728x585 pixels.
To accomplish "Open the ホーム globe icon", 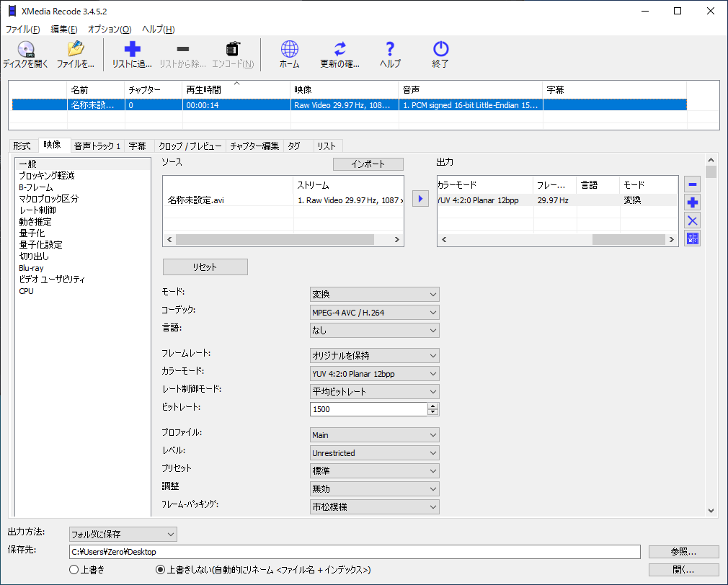I will coord(289,49).
